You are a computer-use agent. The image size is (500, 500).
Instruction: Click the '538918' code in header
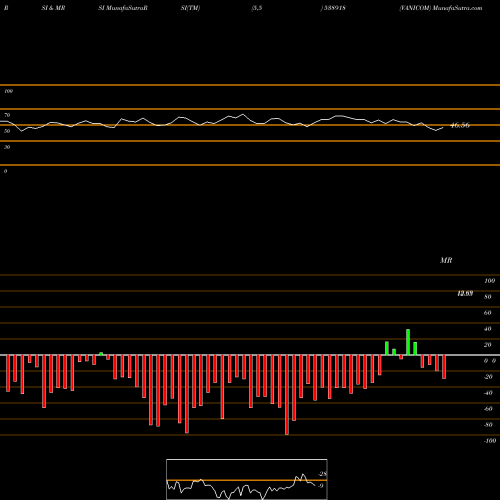(335, 8)
